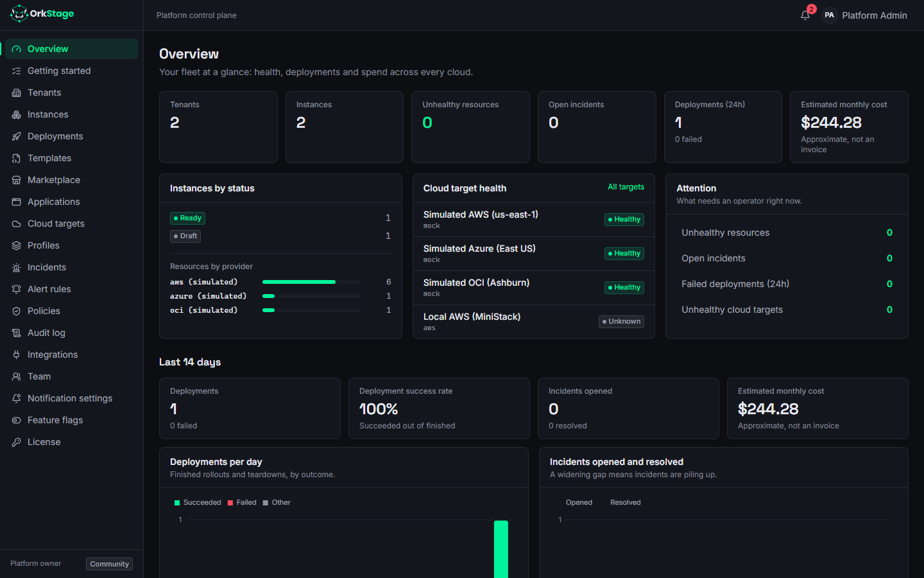The width and height of the screenshot is (924, 578).
Task: Navigate to Notification settings
Action: [71, 398]
